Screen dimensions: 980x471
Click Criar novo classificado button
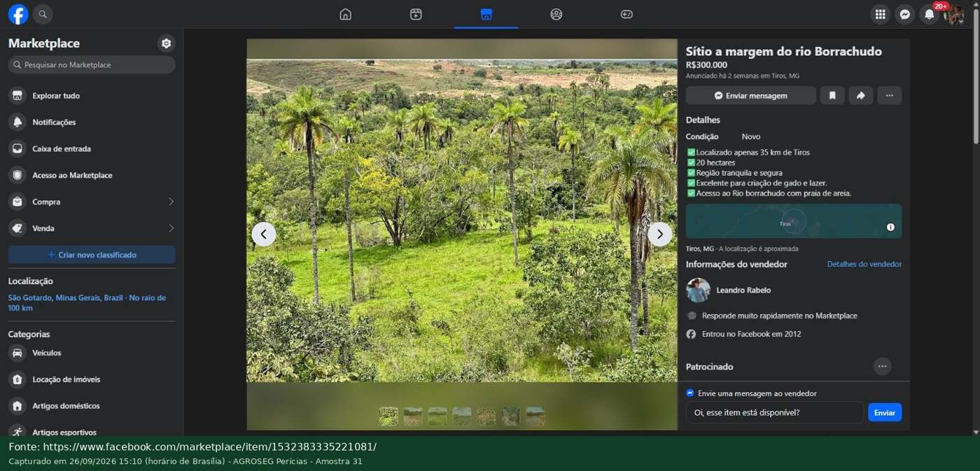pos(92,255)
